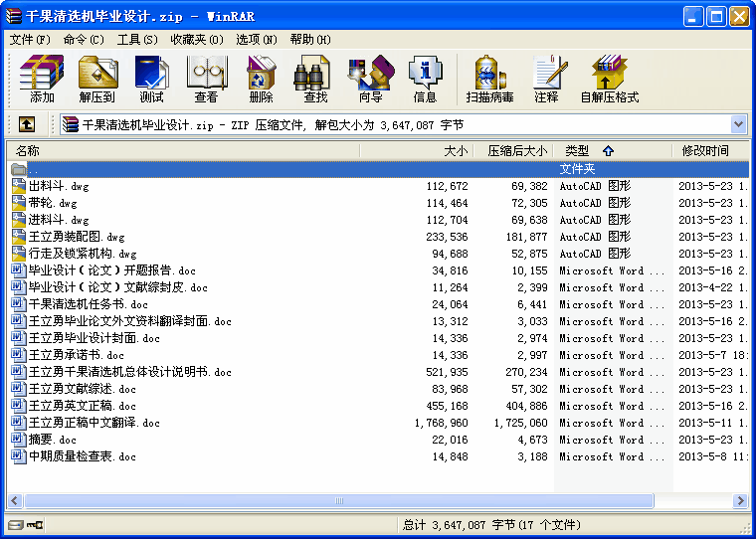Open the 查看 (View) toolbar tool
Image resolution: width=756 pixels, height=539 pixels.
(206, 80)
